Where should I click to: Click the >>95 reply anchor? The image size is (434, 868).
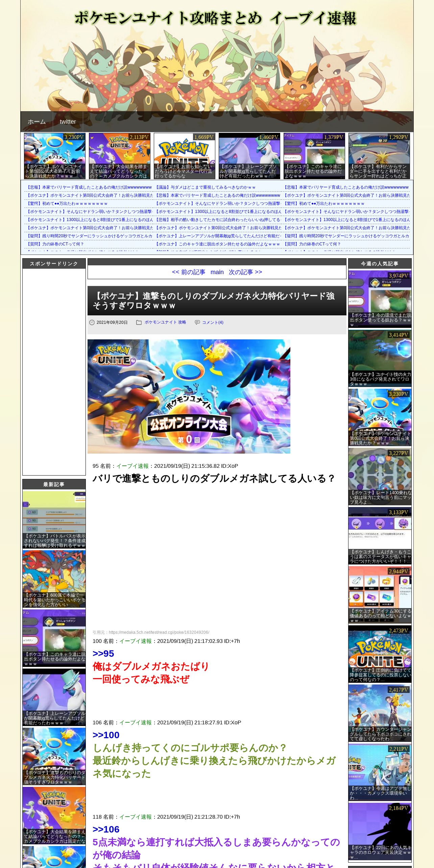click(x=103, y=653)
